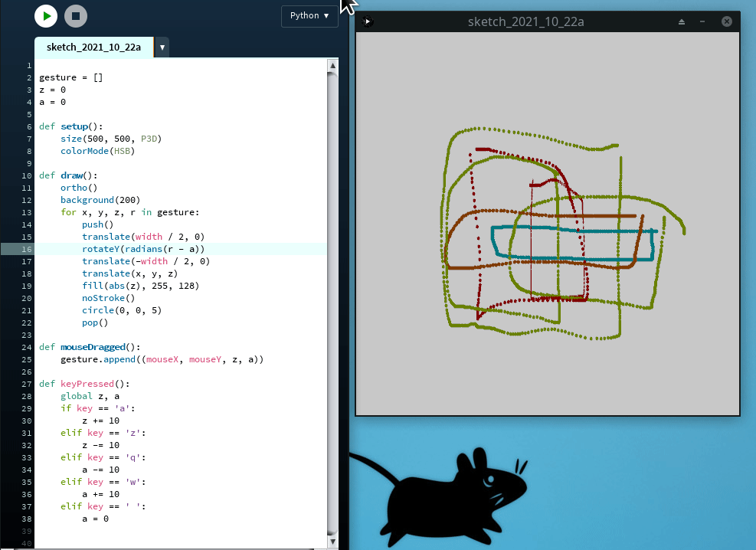Click the highlighted line number 16
Image resolution: width=756 pixels, height=550 pixels.
[28, 249]
